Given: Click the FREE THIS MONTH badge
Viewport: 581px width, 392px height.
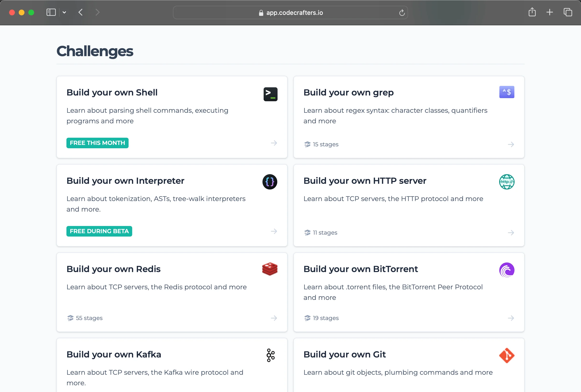Looking at the screenshot, I should click(x=97, y=143).
